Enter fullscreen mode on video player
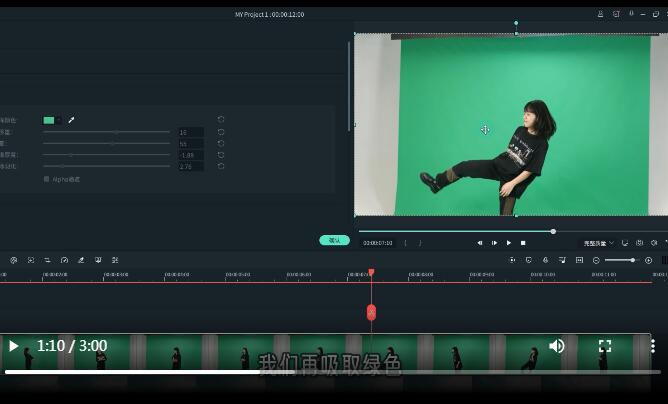 (x=605, y=346)
